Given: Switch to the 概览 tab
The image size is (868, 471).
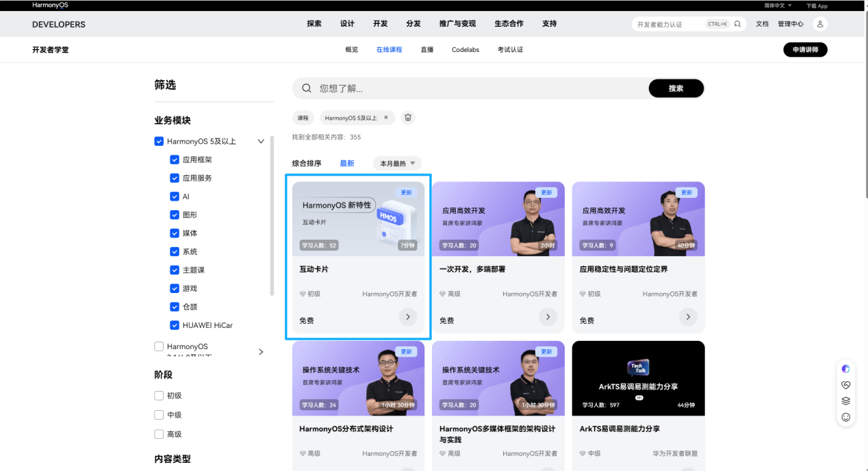Looking at the screenshot, I should 352,50.
